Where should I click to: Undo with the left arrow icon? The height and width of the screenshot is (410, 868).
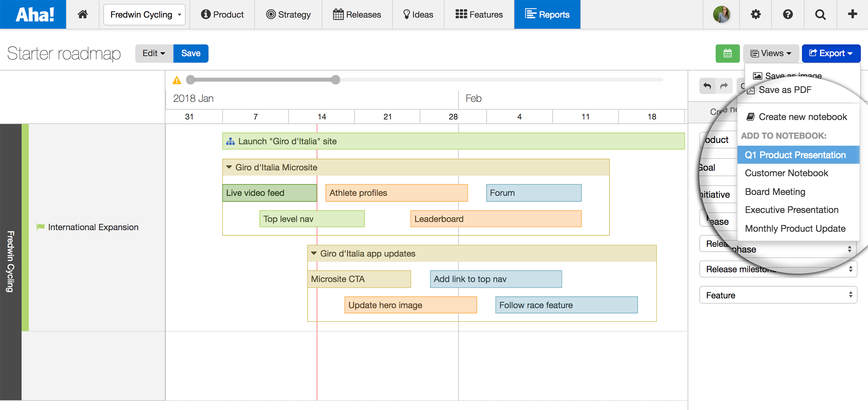coord(707,86)
